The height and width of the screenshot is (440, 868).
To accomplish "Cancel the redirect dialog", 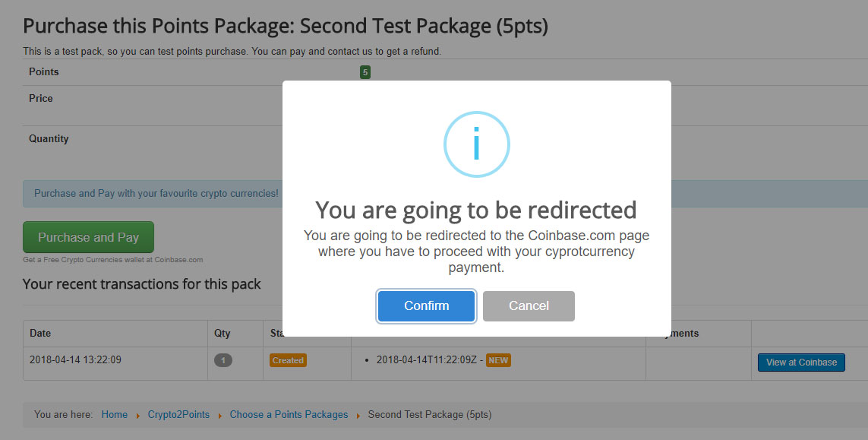I will [529, 306].
